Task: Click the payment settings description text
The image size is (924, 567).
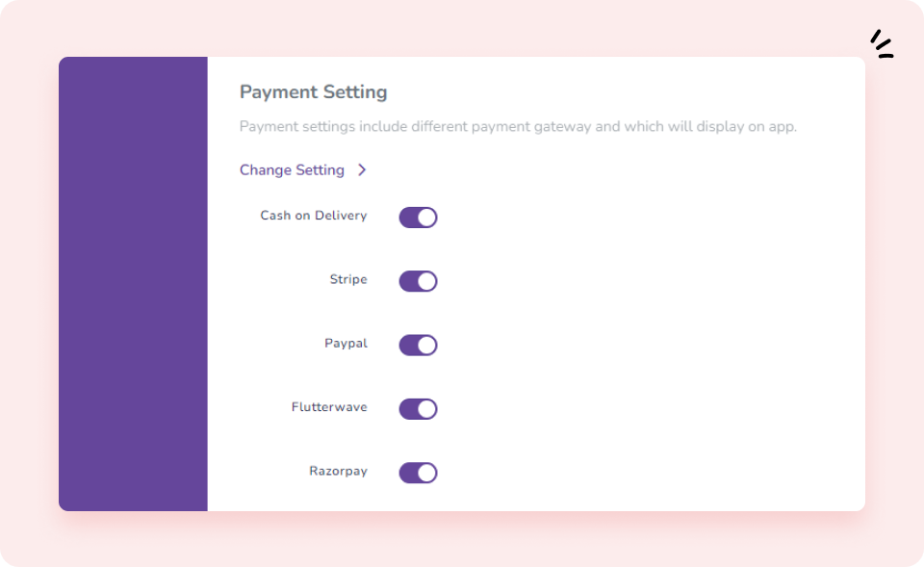Action: [x=518, y=126]
